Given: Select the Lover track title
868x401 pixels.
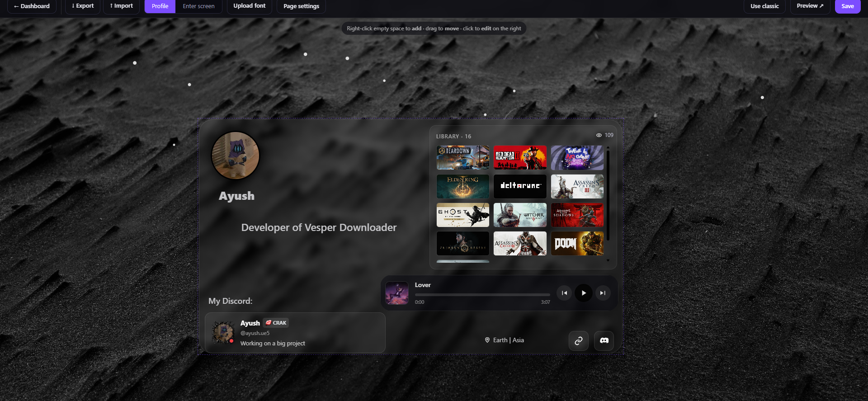Looking at the screenshot, I should point(423,285).
